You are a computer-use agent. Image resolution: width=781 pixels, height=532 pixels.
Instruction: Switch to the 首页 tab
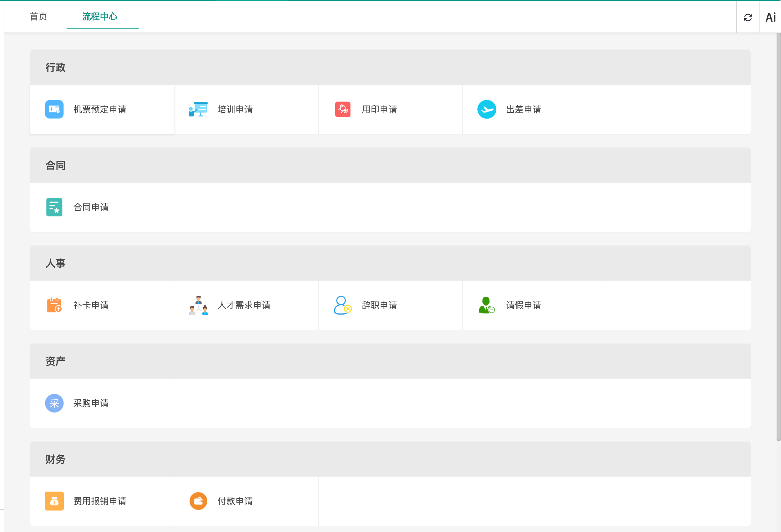38,16
